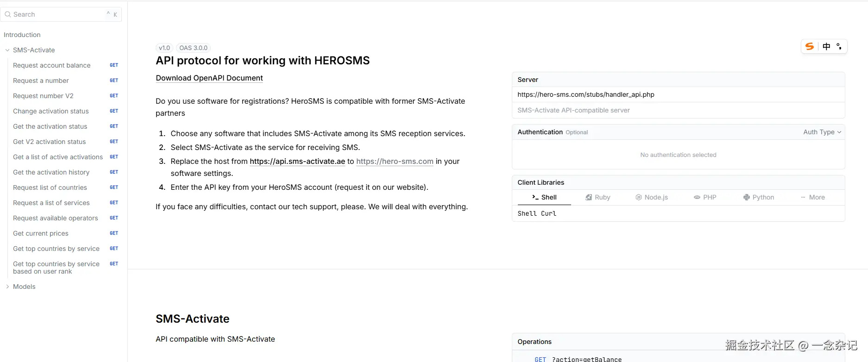The image size is (868, 362).
Task: Click SMS-Activate API-compatible server description
Action: [573, 110]
